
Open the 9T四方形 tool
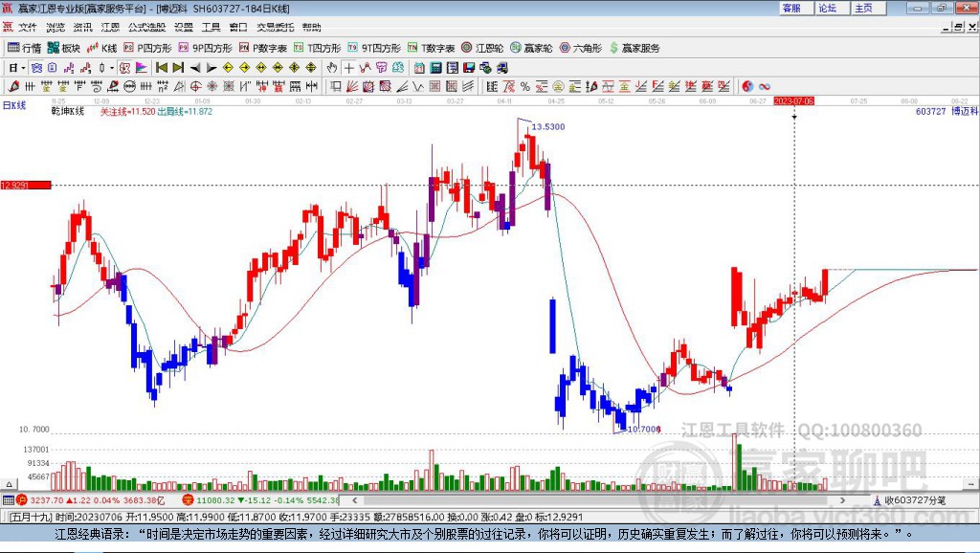pyautogui.click(x=374, y=48)
